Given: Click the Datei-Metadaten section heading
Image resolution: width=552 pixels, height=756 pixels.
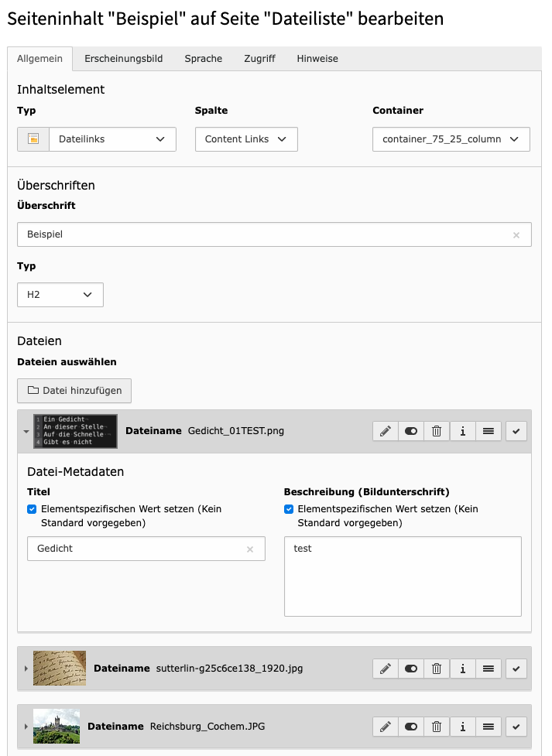Looking at the screenshot, I should click(x=76, y=472).
